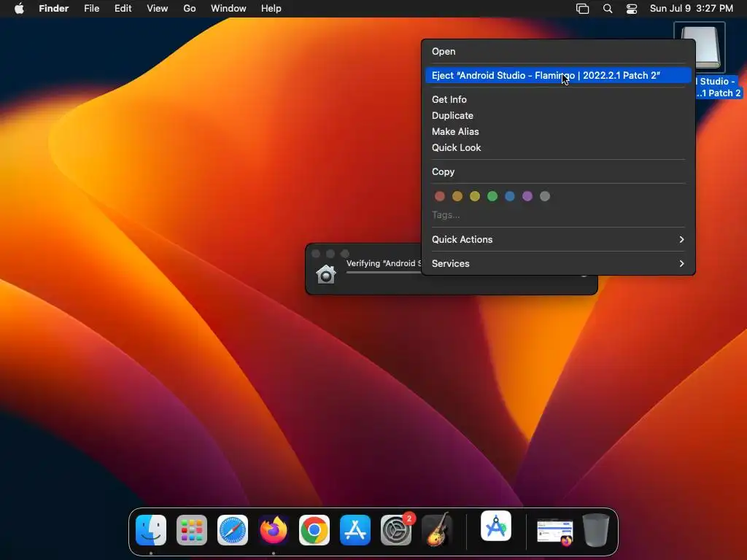Apply the gray tag color
747x560 pixels.
545,196
